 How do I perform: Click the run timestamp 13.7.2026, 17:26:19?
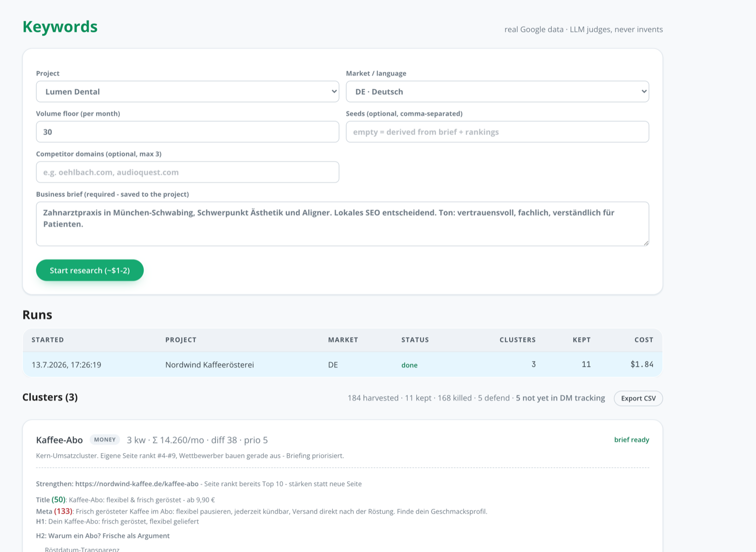pyautogui.click(x=66, y=365)
